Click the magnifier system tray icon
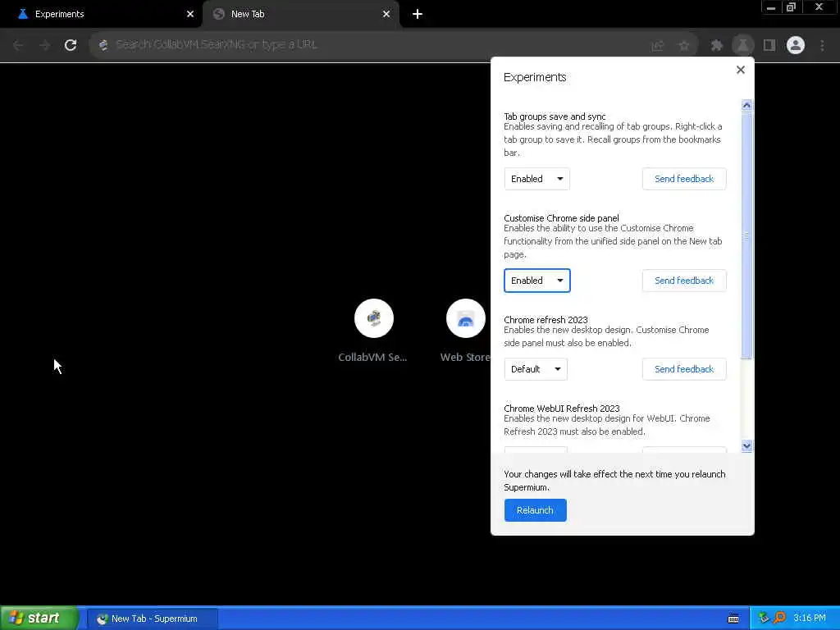840x630 pixels. [x=779, y=619]
